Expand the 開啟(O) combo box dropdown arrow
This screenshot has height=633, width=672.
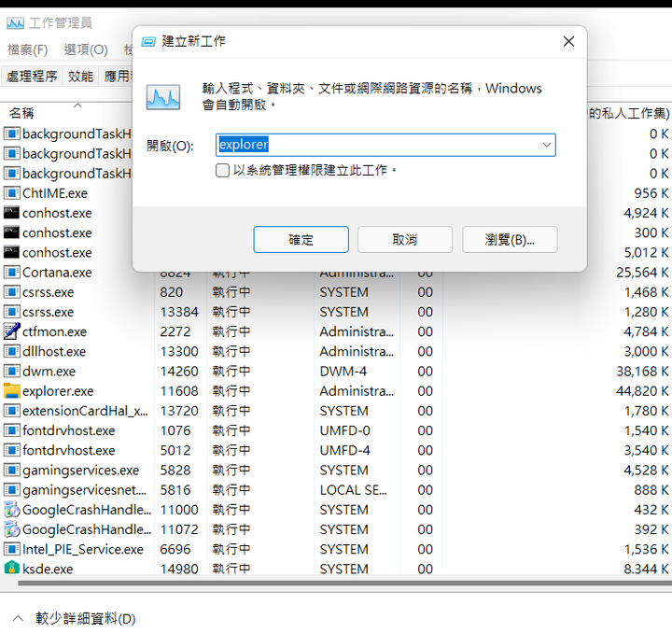[547, 145]
